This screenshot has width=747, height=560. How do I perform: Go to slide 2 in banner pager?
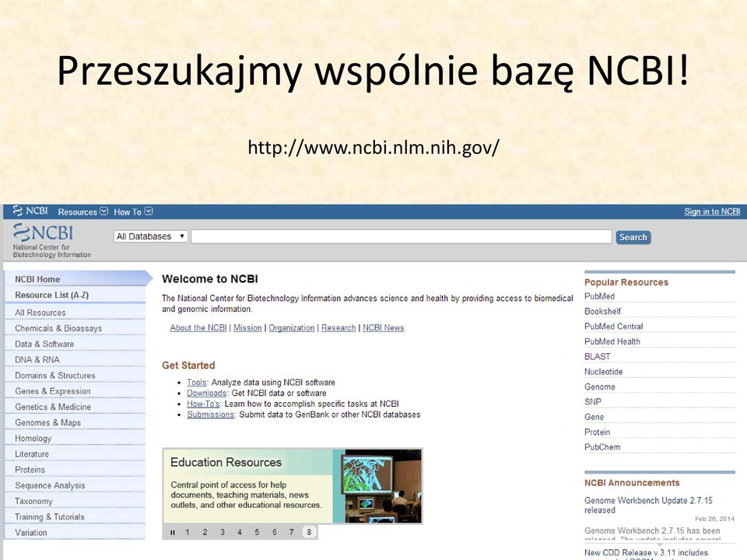coord(205,532)
